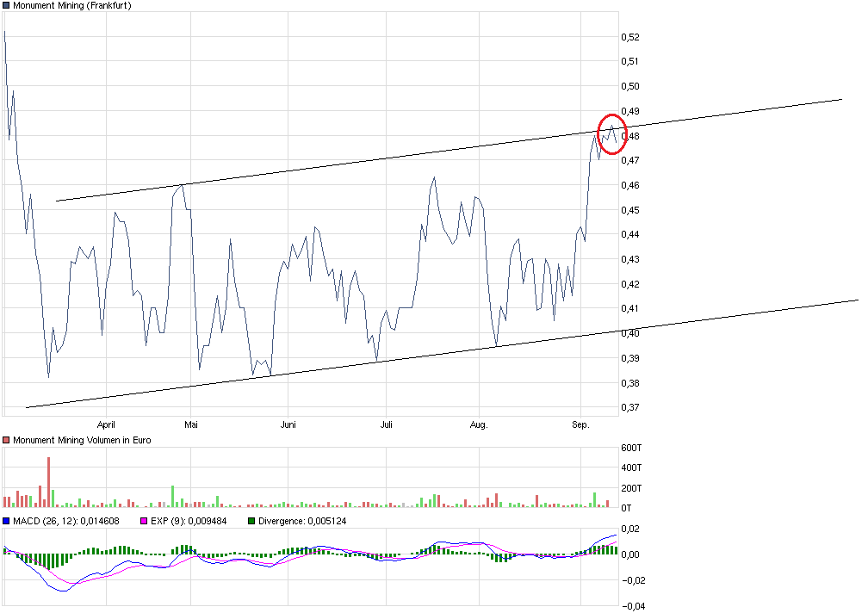Click the 400T volume axis value
The height and width of the screenshot is (613, 868).
pos(631,468)
